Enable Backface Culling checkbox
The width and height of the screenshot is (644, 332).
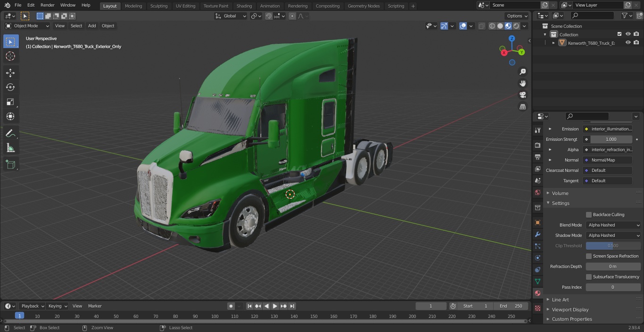coord(589,215)
